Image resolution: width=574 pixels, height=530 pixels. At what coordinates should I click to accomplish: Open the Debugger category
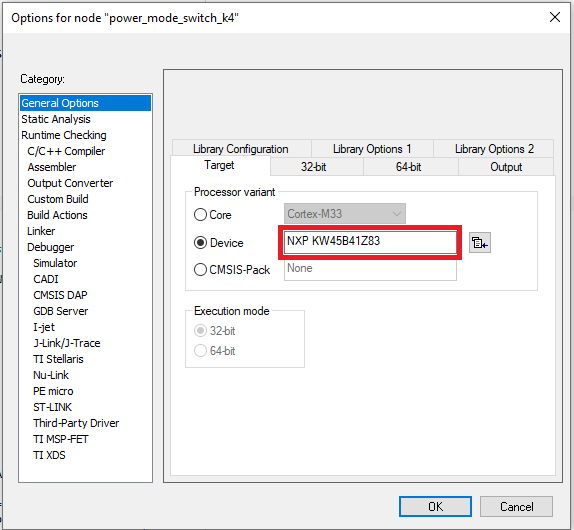(x=51, y=247)
